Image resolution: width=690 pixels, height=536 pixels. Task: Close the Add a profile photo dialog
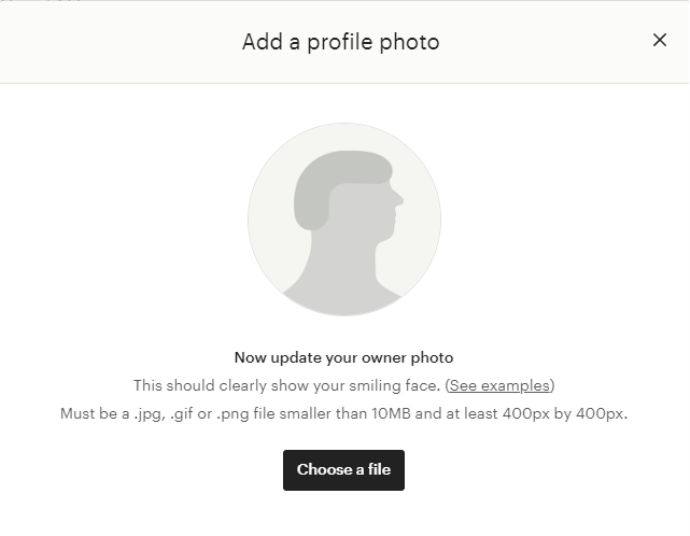click(659, 40)
